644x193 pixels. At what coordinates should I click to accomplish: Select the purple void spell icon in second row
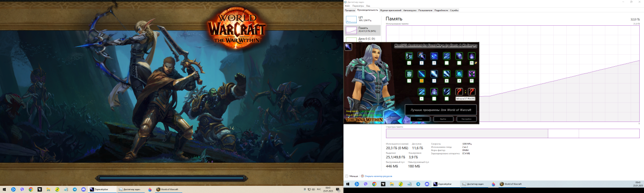[x=471, y=73]
